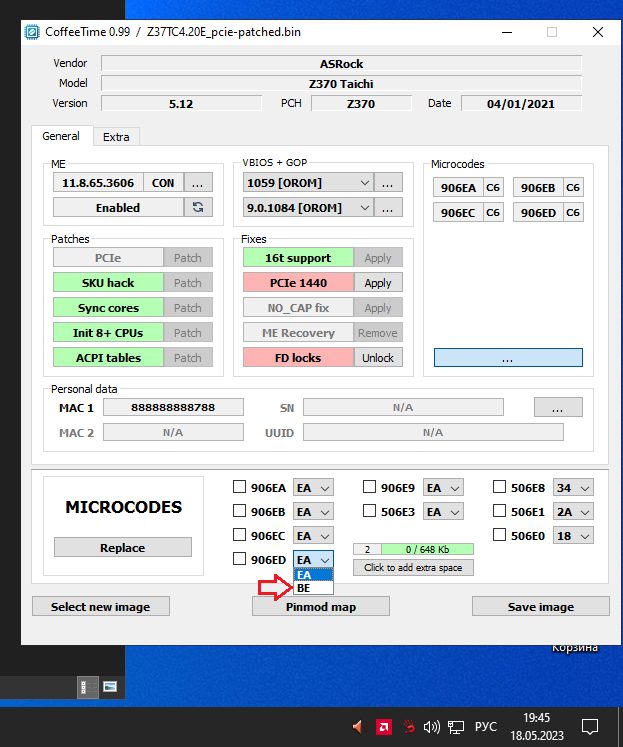This screenshot has width=623, height=747.
Task: Apply the PCIe 1440 fix
Action: click(378, 283)
